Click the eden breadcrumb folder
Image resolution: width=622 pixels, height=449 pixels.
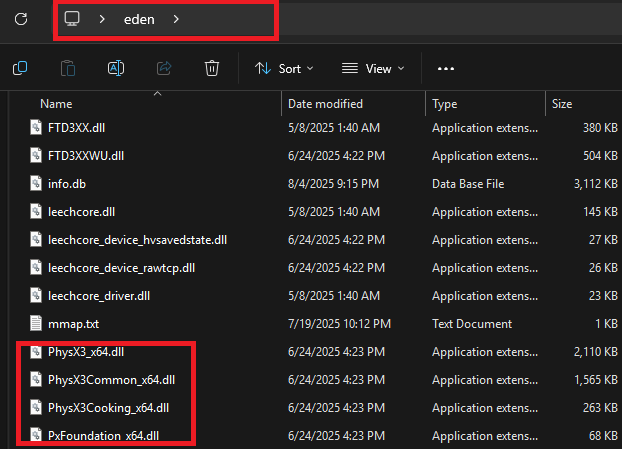click(138, 19)
